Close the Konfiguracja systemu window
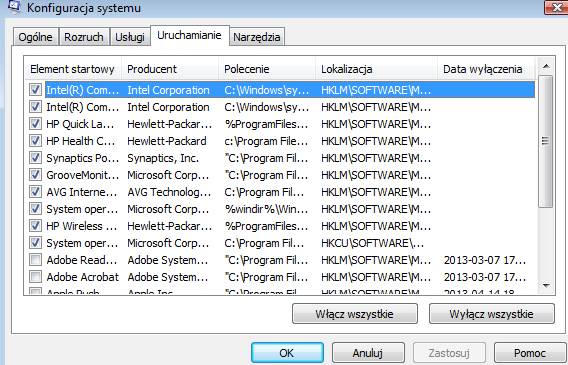Screen dimensions: 568x365 556,7
